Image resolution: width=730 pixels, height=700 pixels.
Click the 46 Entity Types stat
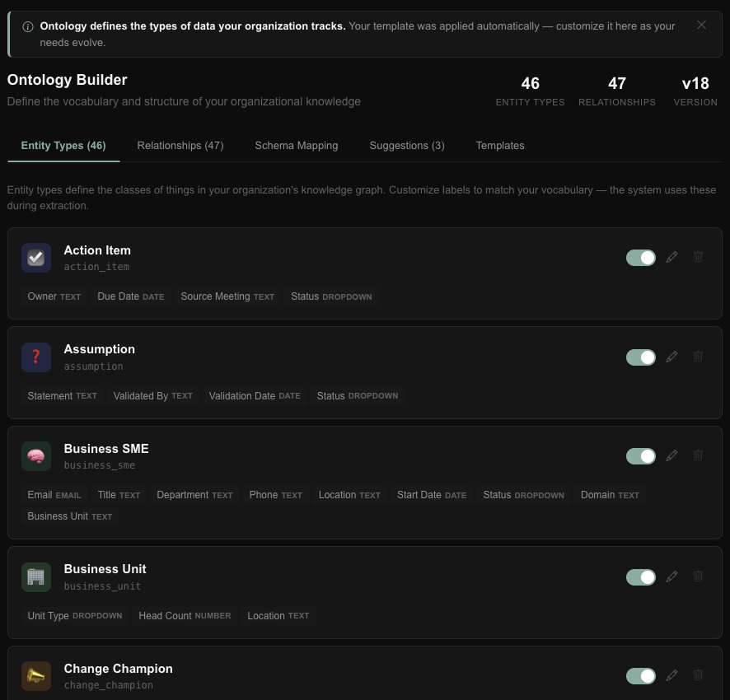(x=530, y=91)
